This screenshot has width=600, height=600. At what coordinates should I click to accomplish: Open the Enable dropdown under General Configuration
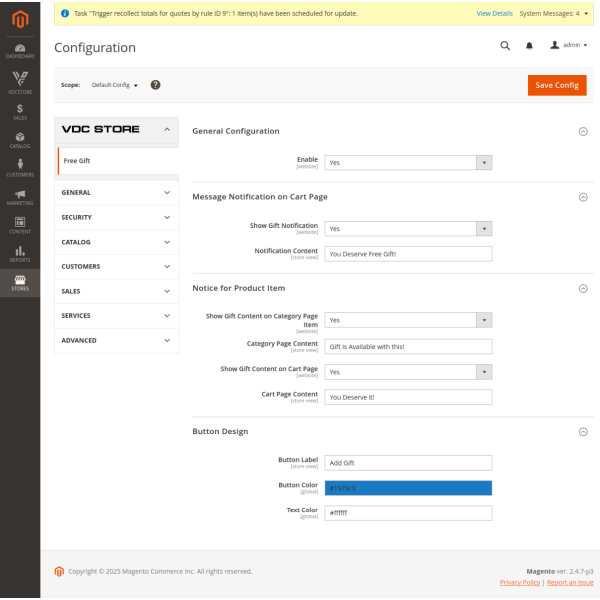tap(408, 162)
